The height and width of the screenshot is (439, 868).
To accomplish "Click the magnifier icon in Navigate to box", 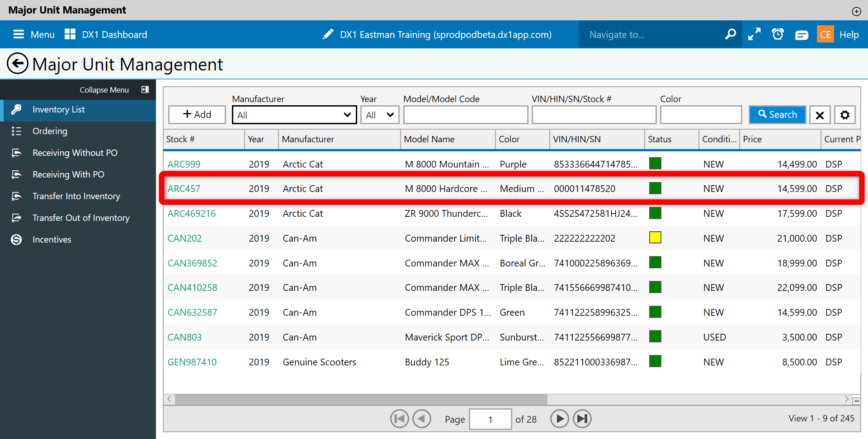I will pyautogui.click(x=731, y=34).
